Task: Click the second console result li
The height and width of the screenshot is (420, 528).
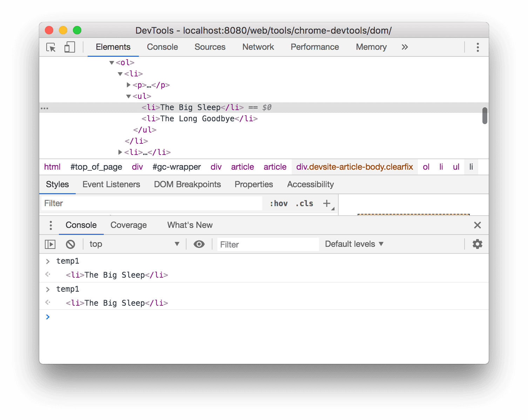Action: tap(117, 303)
